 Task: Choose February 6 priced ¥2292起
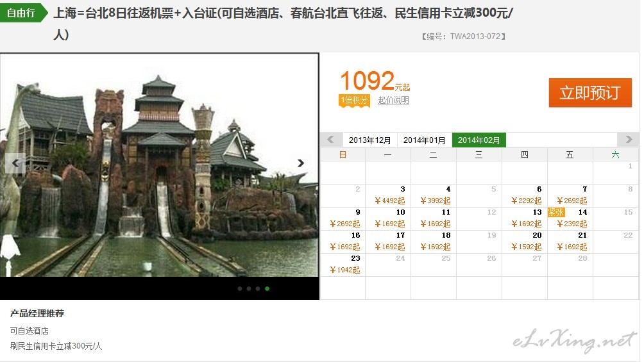click(525, 195)
